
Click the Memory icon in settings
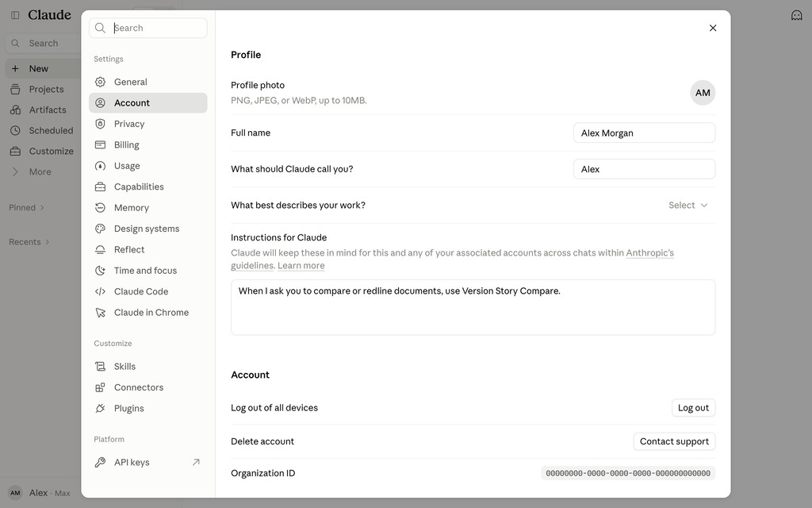pos(100,208)
